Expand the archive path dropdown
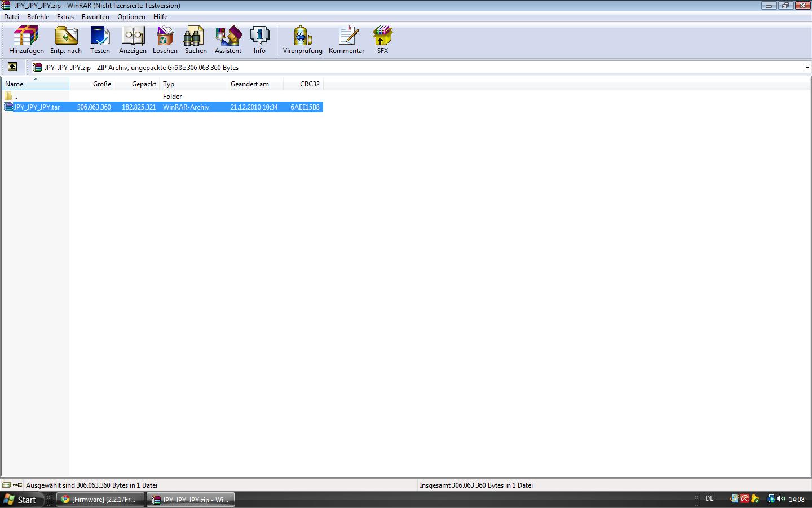The height and width of the screenshot is (508, 812). coord(806,68)
